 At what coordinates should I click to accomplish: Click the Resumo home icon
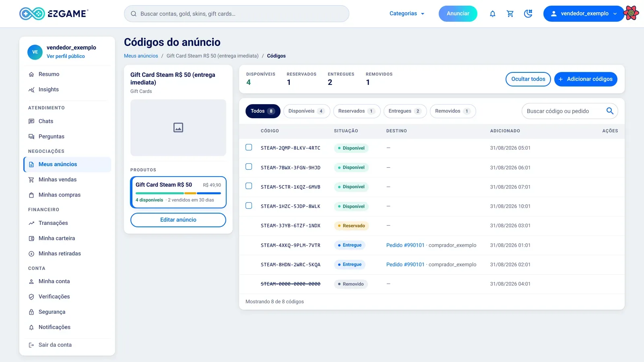click(x=31, y=74)
